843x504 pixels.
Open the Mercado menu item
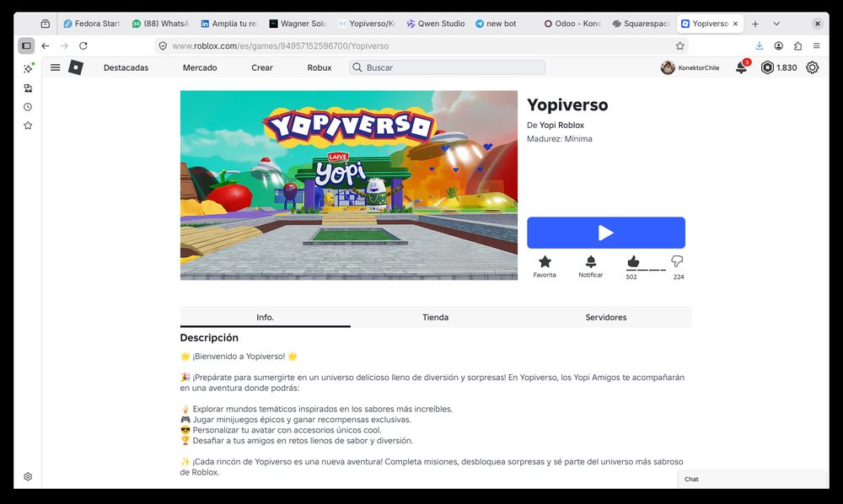pos(200,67)
